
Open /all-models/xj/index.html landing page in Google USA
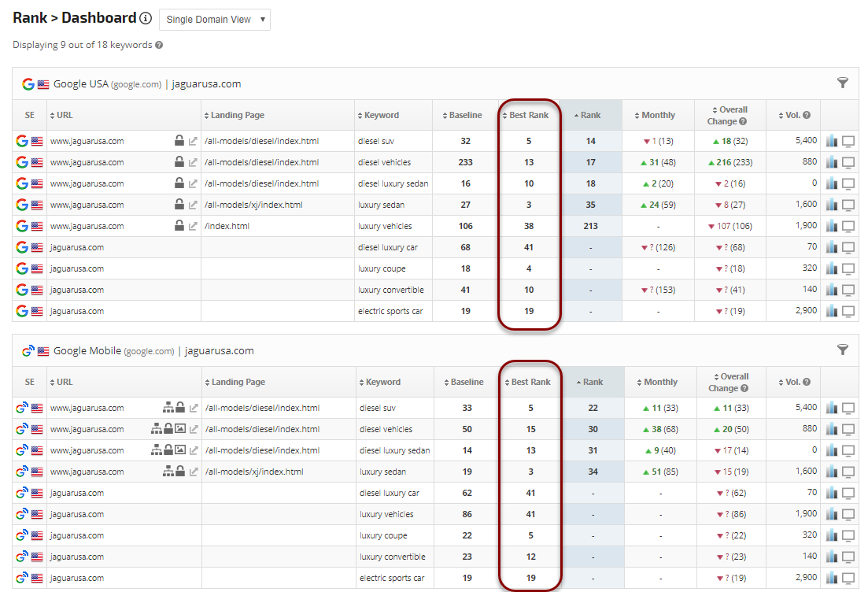[x=253, y=205]
